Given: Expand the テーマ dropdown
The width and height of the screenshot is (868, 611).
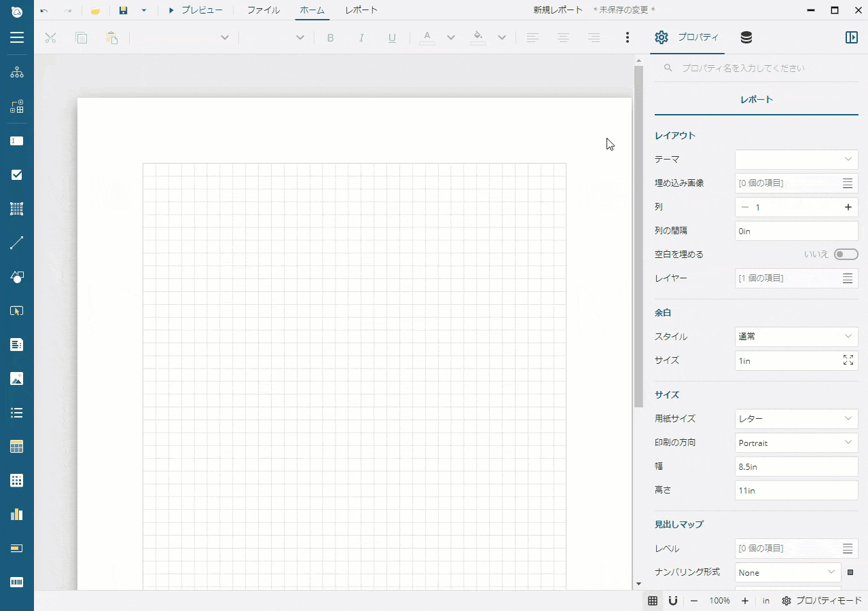Looking at the screenshot, I should click(796, 159).
